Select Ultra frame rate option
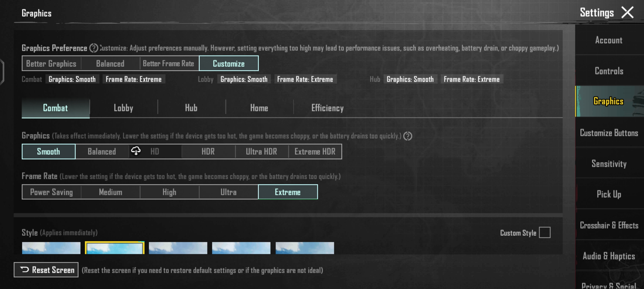644x289 pixels. pos(228,192)
